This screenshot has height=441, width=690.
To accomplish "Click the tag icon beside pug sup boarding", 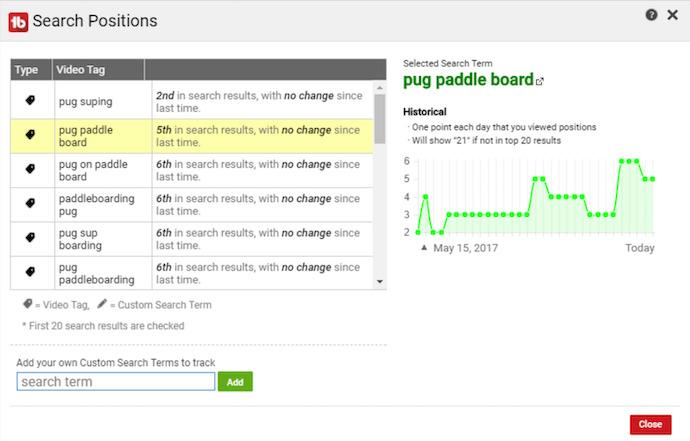I will click(x=30, y=238).
